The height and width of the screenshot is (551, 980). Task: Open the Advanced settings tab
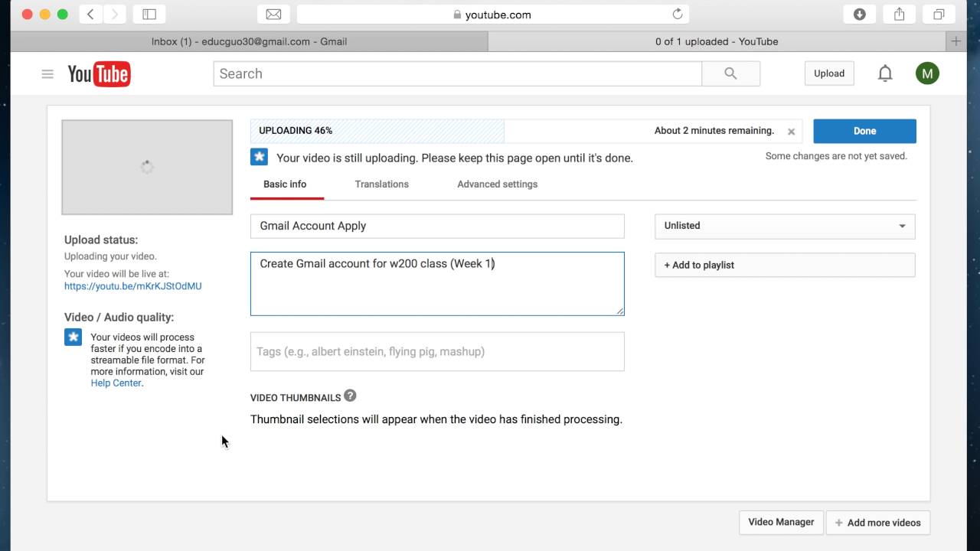498,184
